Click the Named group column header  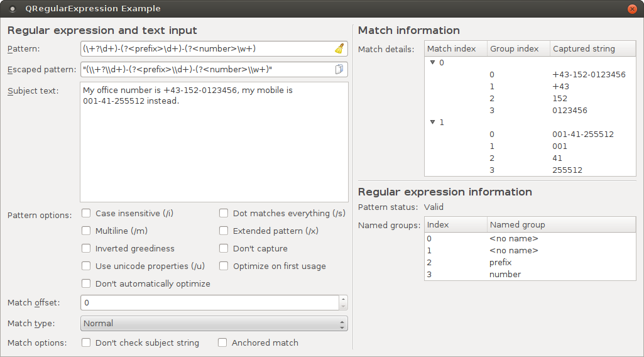560,224
